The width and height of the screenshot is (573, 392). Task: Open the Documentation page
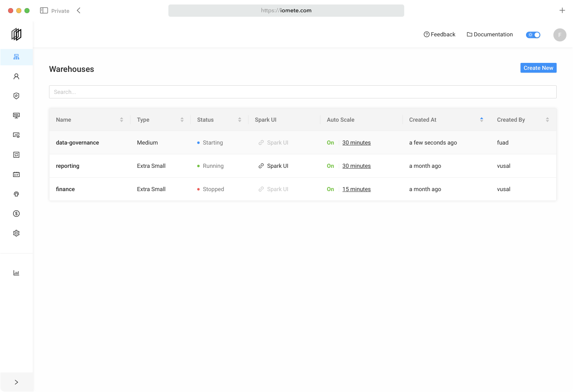click(x=489, y=34)
